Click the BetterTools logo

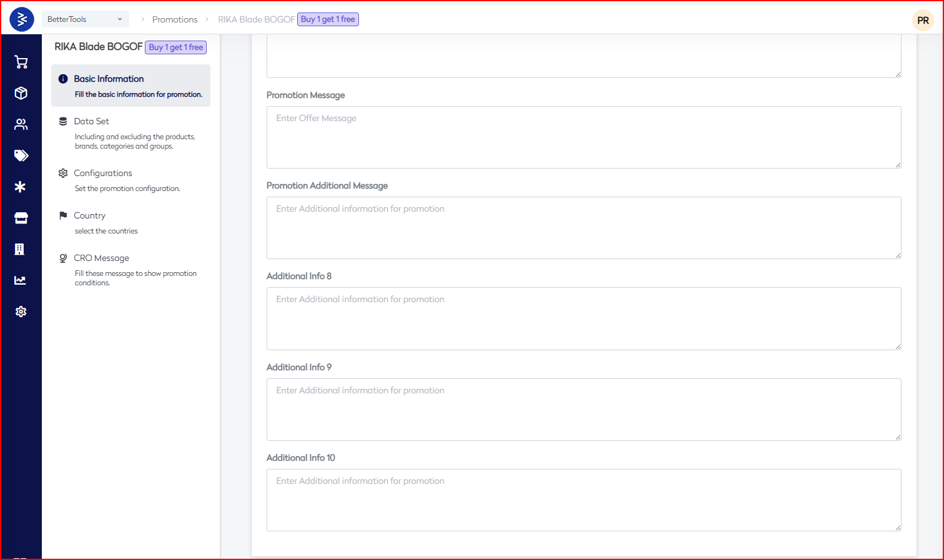[22, 19]
